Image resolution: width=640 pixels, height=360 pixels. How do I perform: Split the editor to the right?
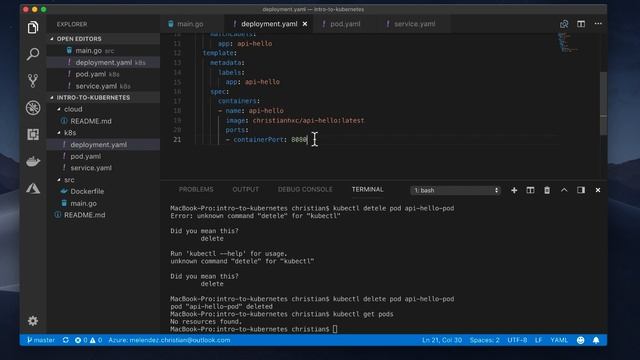[x=581, y=24]
